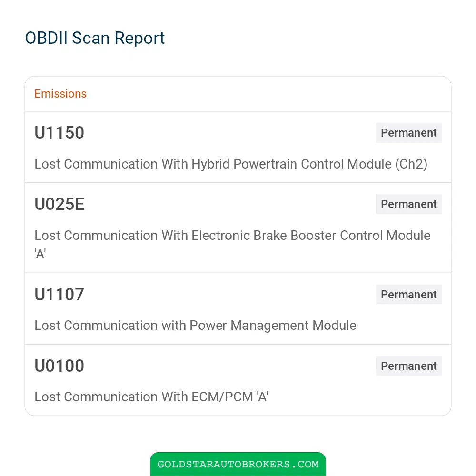This screenshot has height=476, width=476.
Task: Click the Permanent badge for U1150
Action: 408,133
